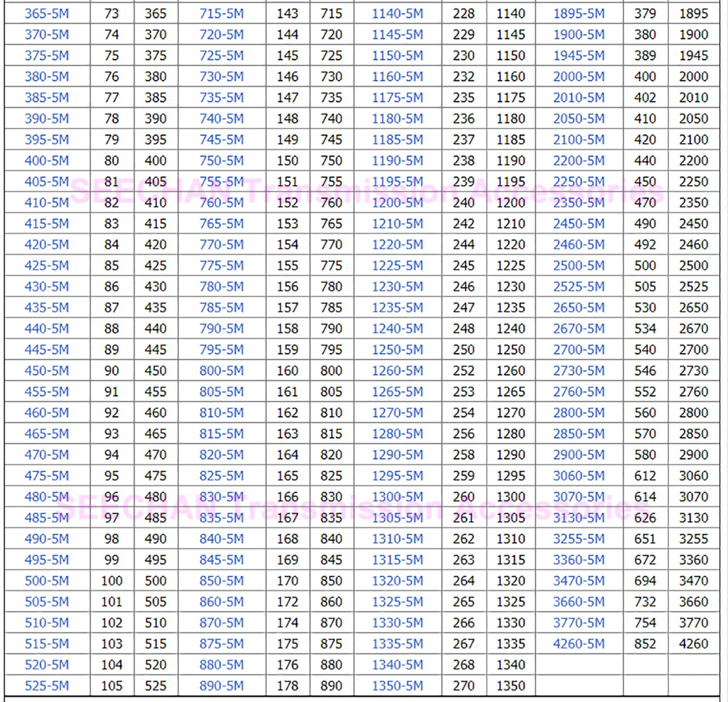Image resolution: width=728 pixels, height=702 pixels.
Task: Click the length cell 3660
Action: point(693,602)
